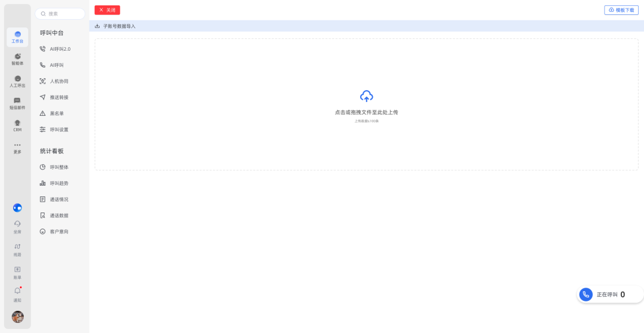Image resolution: width=644 pixels, height=333 pixels.
Task: Click the cloud upload icon
Action: pos(366,96)
